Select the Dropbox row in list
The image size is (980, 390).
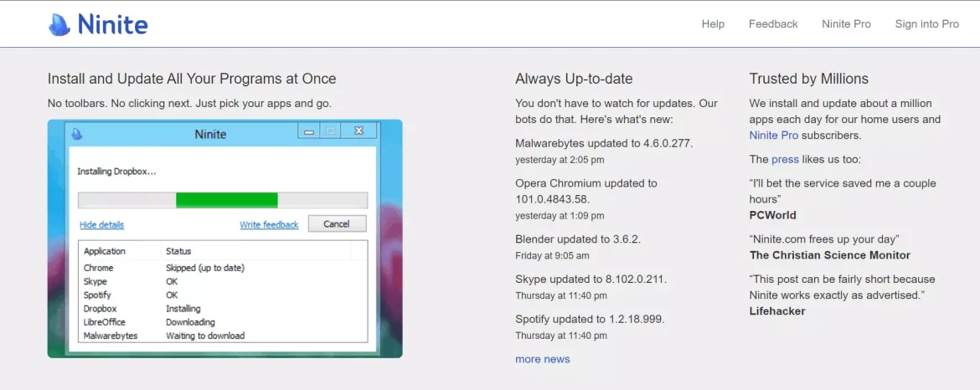223,308
